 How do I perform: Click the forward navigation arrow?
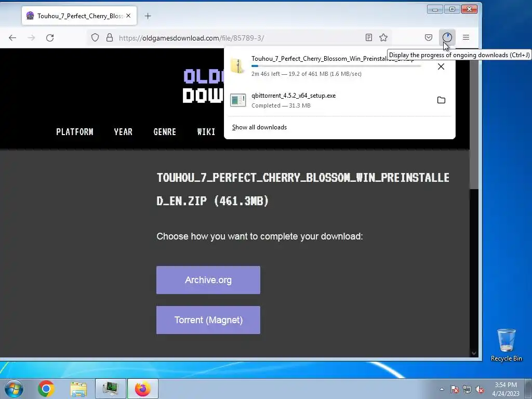click(31, 37)
